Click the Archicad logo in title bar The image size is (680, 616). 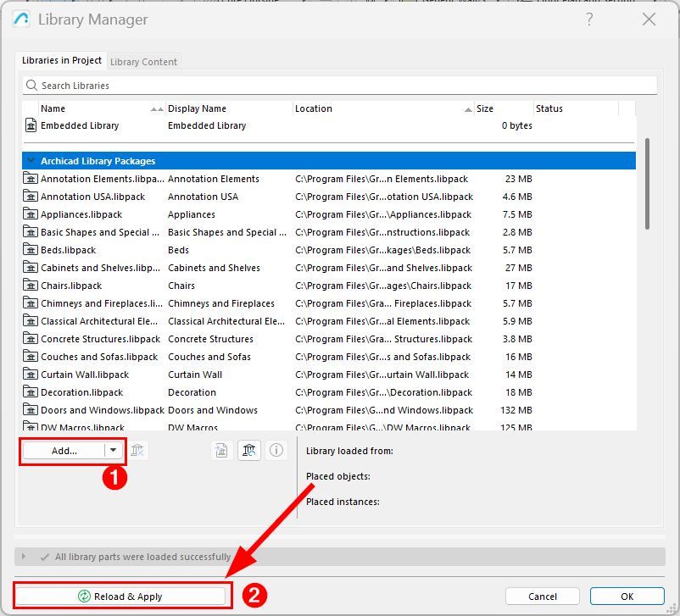coord(21,19)
